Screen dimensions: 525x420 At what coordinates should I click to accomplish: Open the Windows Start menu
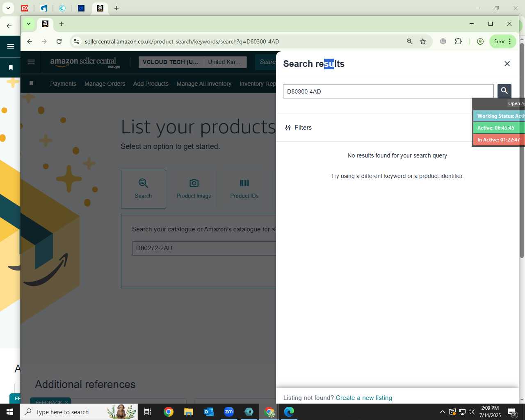pyautogui.click(x=10, y=412)
